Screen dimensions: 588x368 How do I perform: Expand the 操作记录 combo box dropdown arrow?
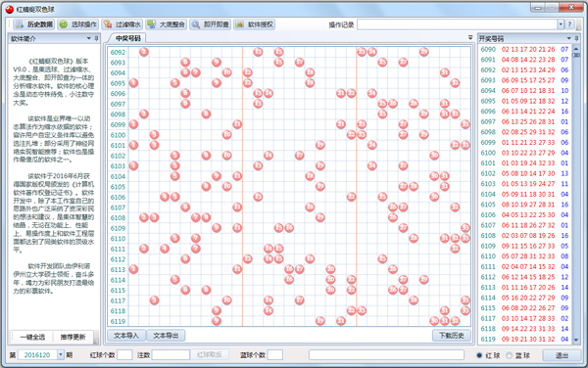coord(561,24)
